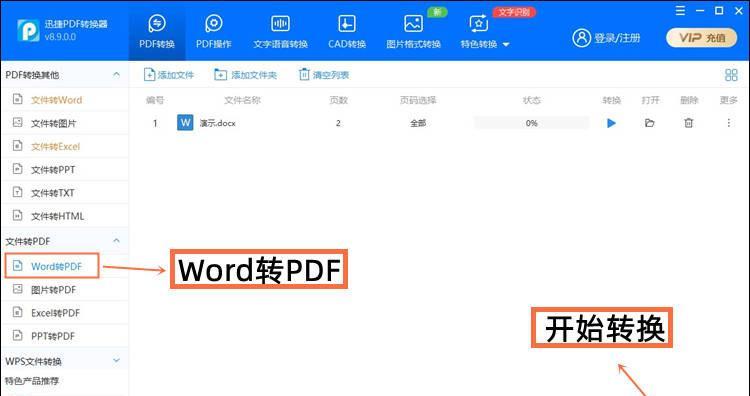Click the 清空列表 button
Viewport: 750px width, 396px height.
click(x=324, y=75)
